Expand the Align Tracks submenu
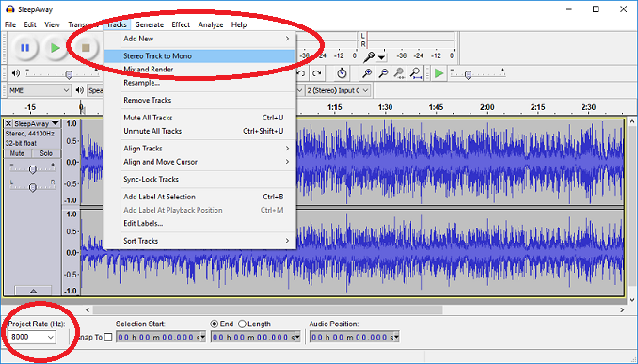Image resolution: width=638 pixels, height=364 pixels. click(199, 149)
